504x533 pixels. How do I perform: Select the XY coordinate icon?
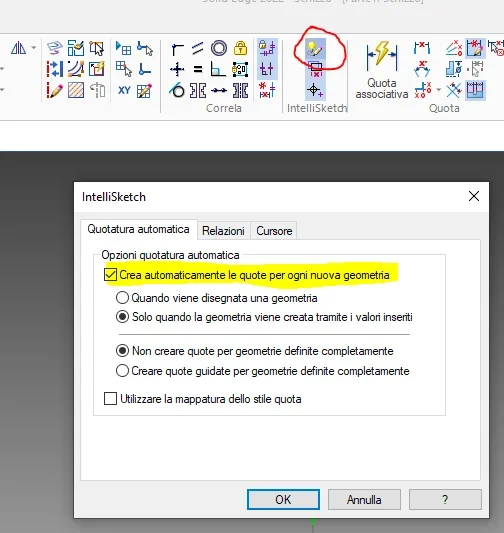pyautogui.click(x=124, y=90)
